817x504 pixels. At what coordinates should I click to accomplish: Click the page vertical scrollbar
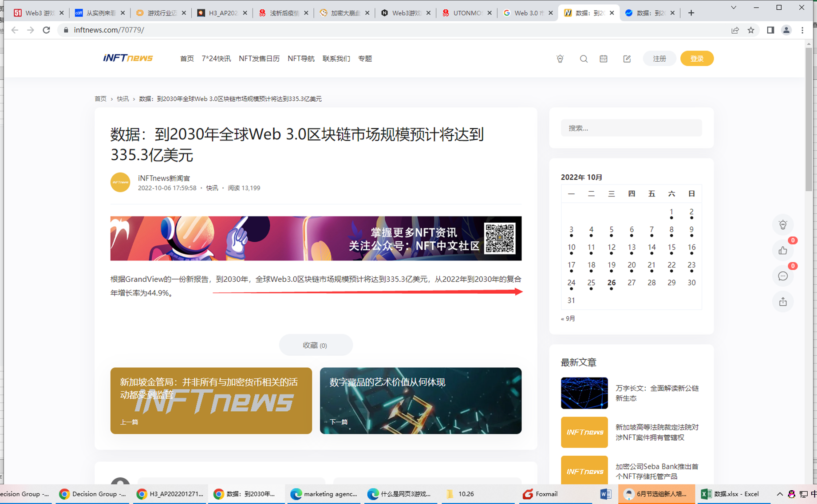coord(809,120)
